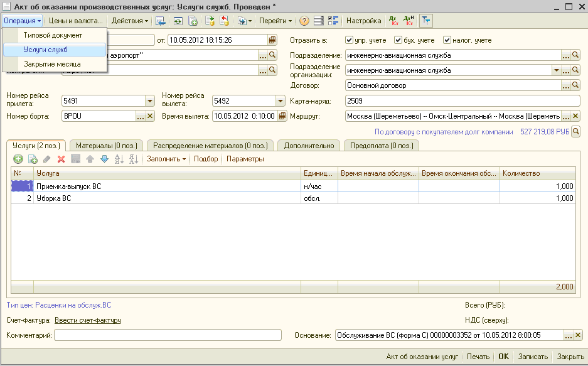Screen dimensions: 588x366
Task: Toggle the налог. учете checkbox
Action: 447,40
